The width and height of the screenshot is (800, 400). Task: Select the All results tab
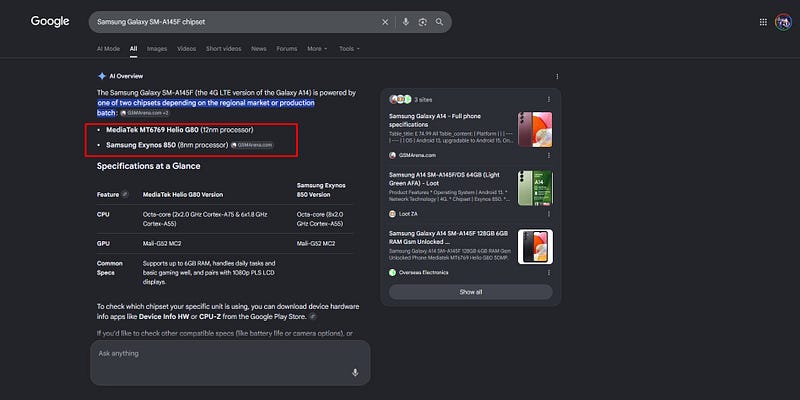click(x=133, y=48)
